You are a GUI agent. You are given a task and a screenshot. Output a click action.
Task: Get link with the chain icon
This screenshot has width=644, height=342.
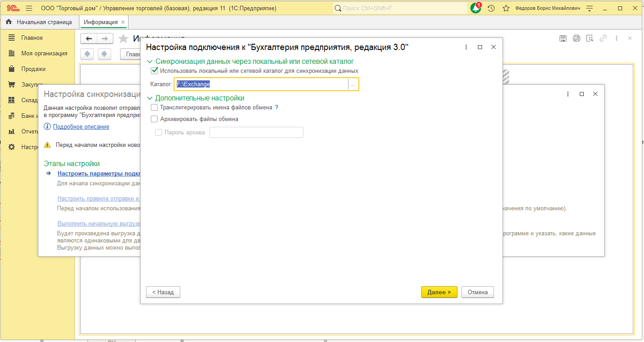[x=603, y=38]
